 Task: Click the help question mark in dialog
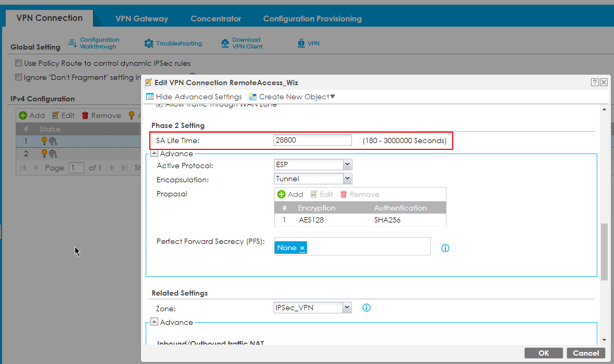point(595,83)
